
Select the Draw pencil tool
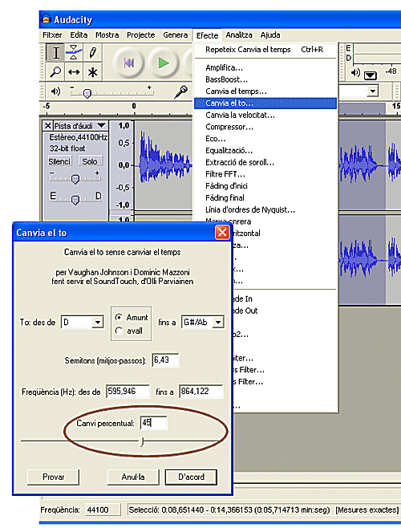pyautogui.click(x=92, y=53)
